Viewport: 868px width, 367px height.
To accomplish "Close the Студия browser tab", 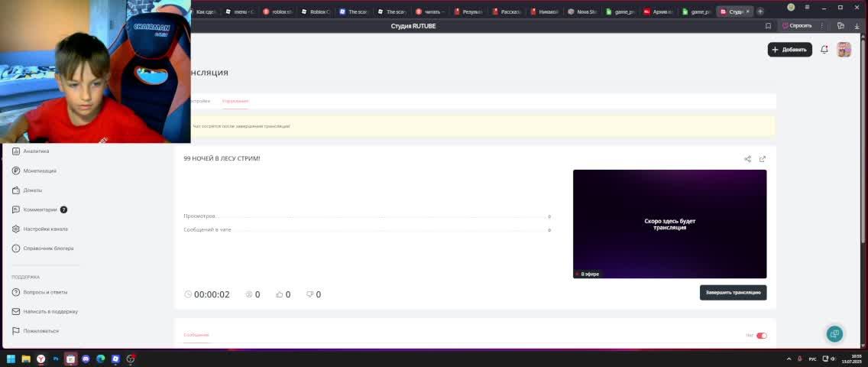I will 748,11.
